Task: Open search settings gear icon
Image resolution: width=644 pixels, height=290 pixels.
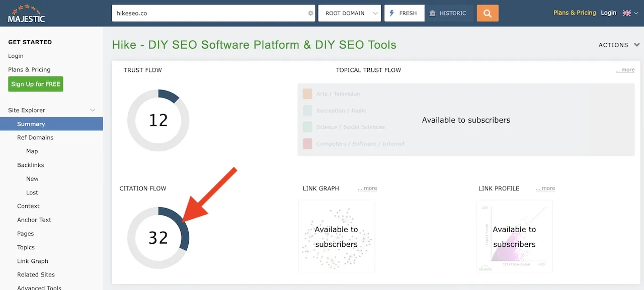Action: [310, 14]
